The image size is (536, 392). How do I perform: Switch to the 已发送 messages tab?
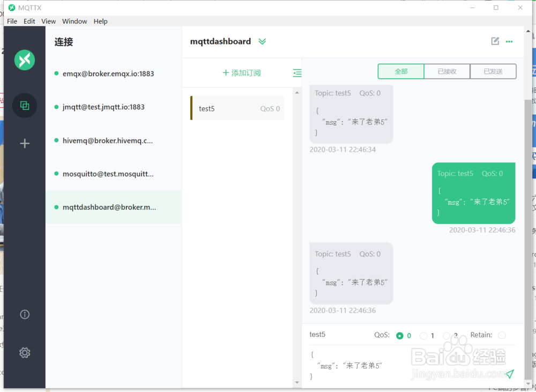493,71
